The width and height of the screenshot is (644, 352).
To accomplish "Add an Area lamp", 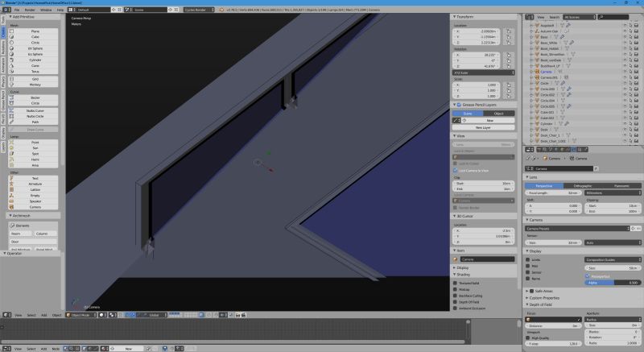I will coord(33,165).
